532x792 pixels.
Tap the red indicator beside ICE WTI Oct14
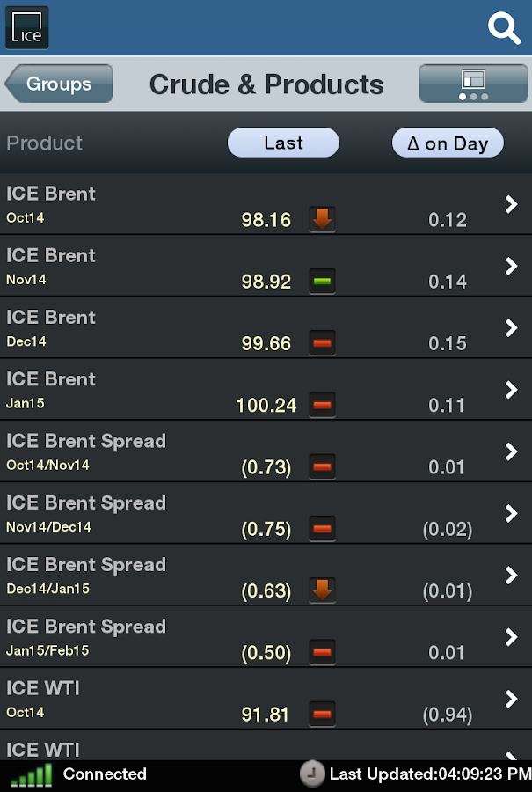(x=322, y=714)
